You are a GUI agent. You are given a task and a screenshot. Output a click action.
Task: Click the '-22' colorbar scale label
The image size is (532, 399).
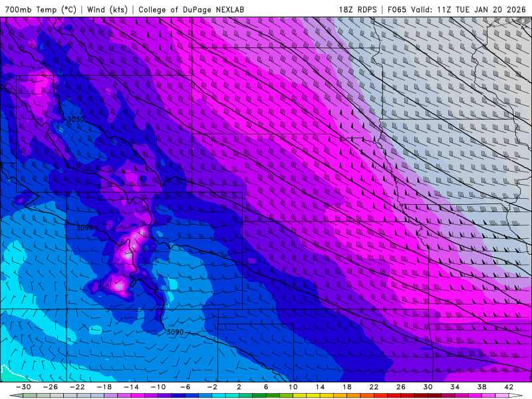coord(77,387)
